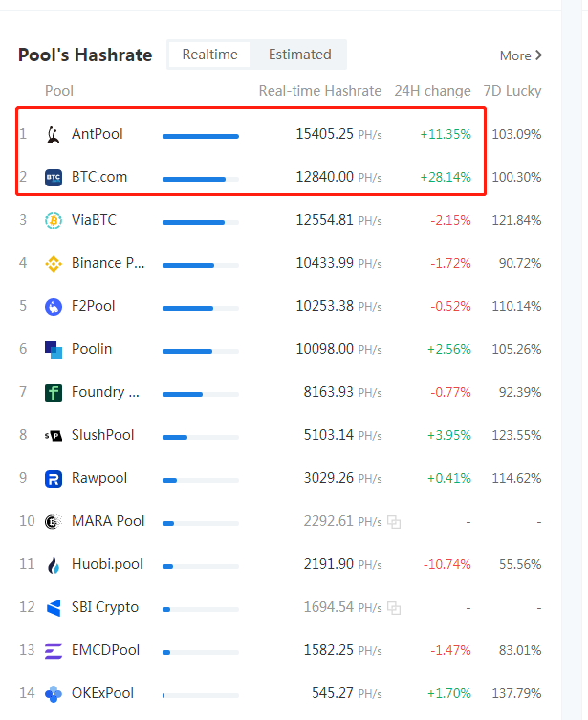
Task: Click the -10.74% change for Huobi.pool
Action: pyautogui.click(x=447, y=564)
